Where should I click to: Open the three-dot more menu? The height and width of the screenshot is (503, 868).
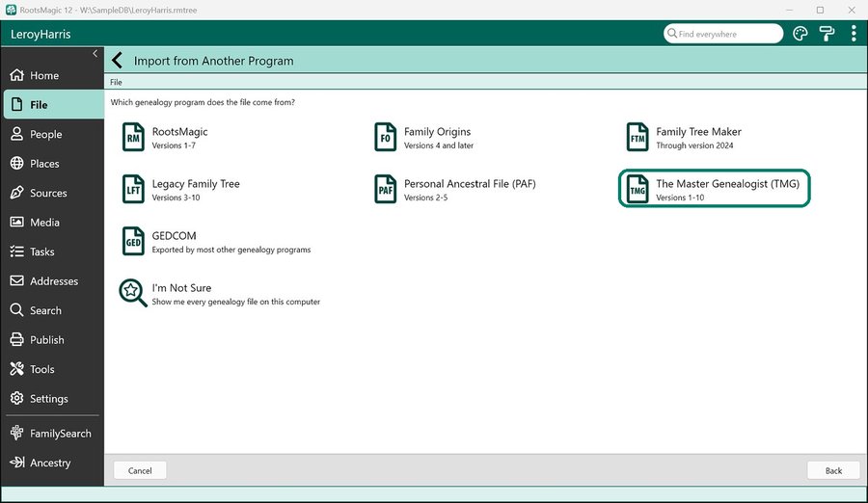tap(854, 34)
